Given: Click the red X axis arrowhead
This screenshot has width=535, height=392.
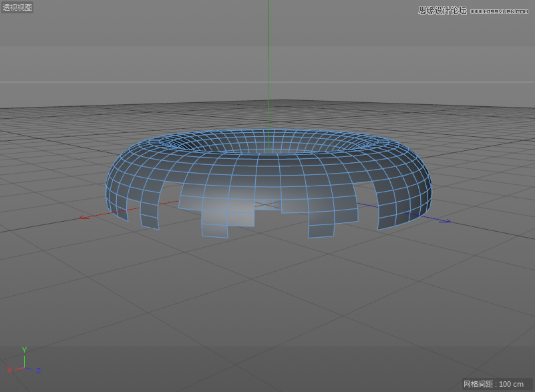Looking at the screenshot, I should (82, 217).
